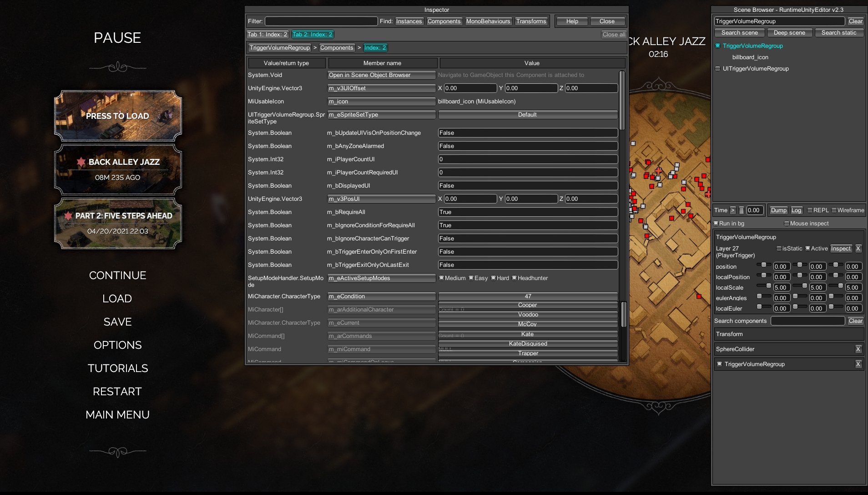This screenshot has width=868, height=495.
Task: Click the Search scene button
Action: pyautogui.click(x=740, y=32)
